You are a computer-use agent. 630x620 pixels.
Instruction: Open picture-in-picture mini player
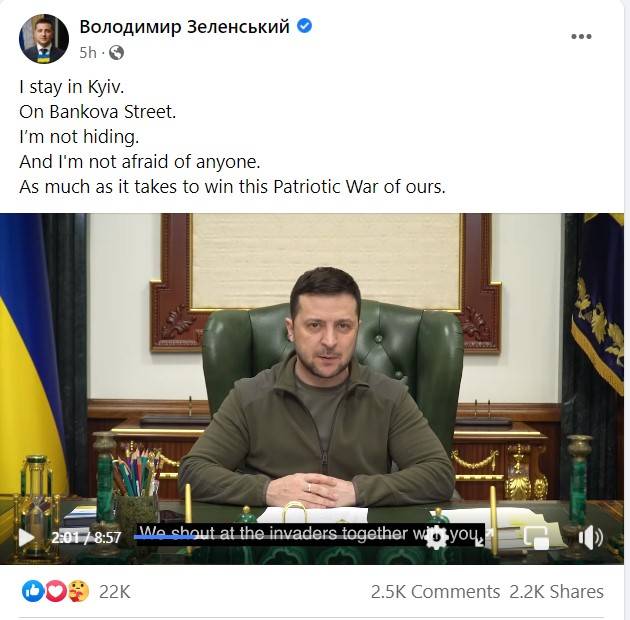pos(536,538)
